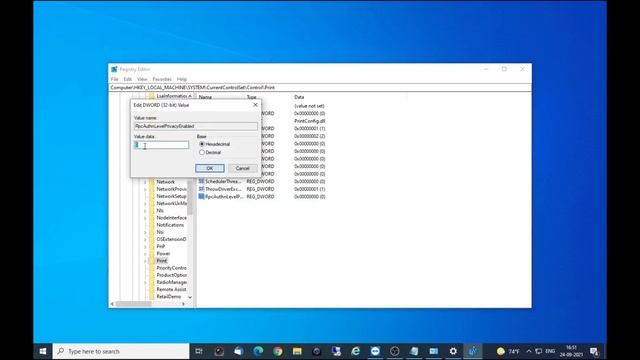Screen dimensions: 640x360
Task: Open the View menu in Registry Editor
Action: click(142, 79)
